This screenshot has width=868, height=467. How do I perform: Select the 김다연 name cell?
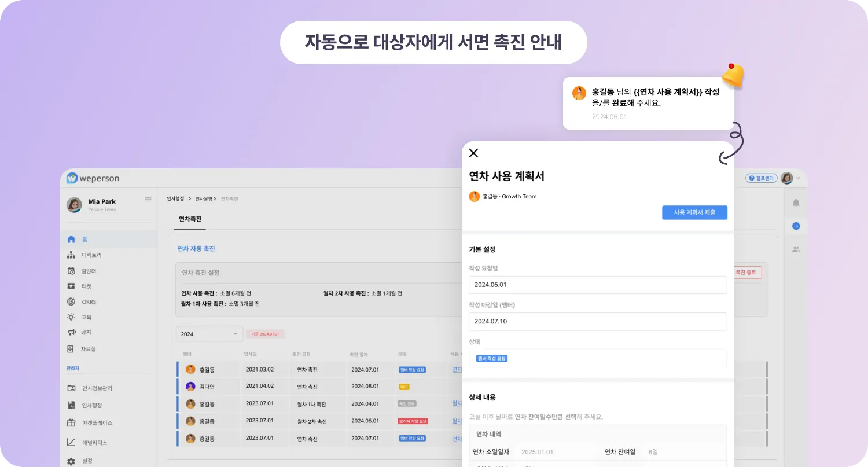[x=207, y=387]
